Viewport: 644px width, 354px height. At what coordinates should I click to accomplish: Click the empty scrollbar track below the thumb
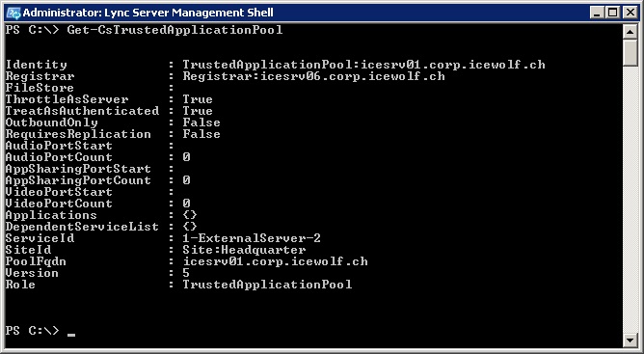point(630,199)
